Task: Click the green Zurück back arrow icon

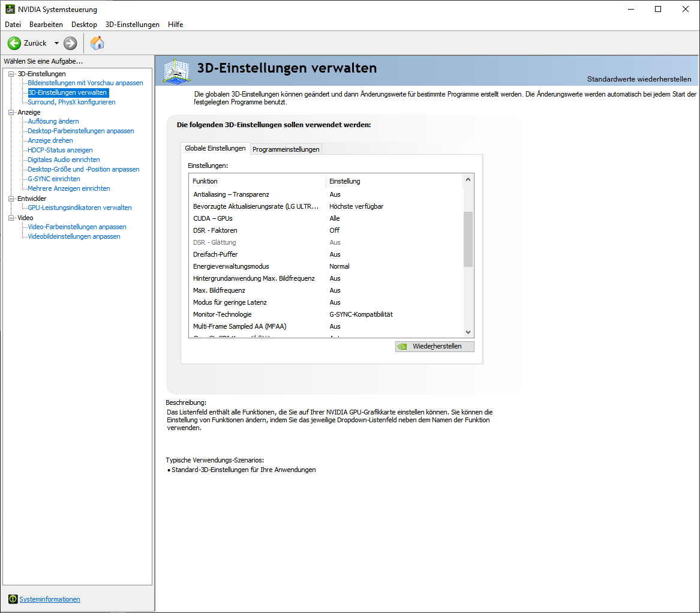Action: pos(14,43)
